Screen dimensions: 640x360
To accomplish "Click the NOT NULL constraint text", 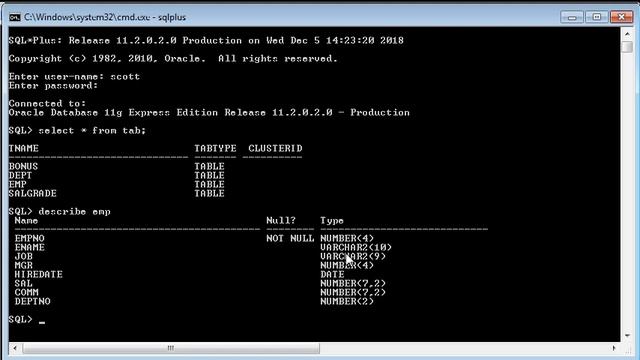I will [x=290, y=238].
